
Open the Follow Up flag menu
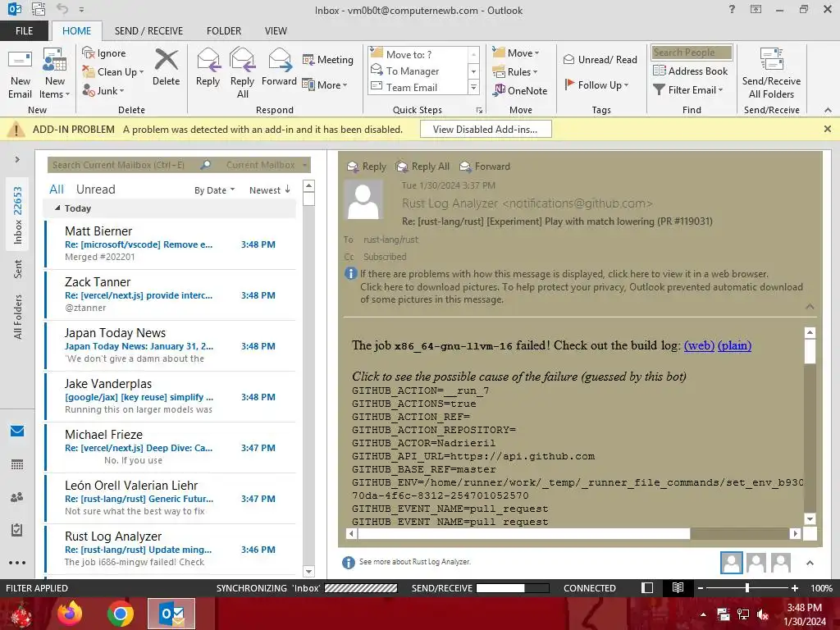[596, 84]
